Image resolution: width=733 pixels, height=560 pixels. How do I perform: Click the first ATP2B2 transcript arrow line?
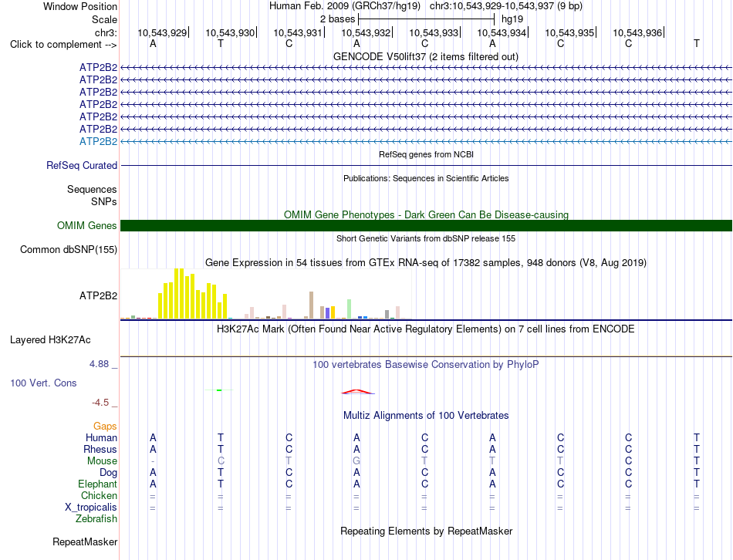[x=426, y=68]
